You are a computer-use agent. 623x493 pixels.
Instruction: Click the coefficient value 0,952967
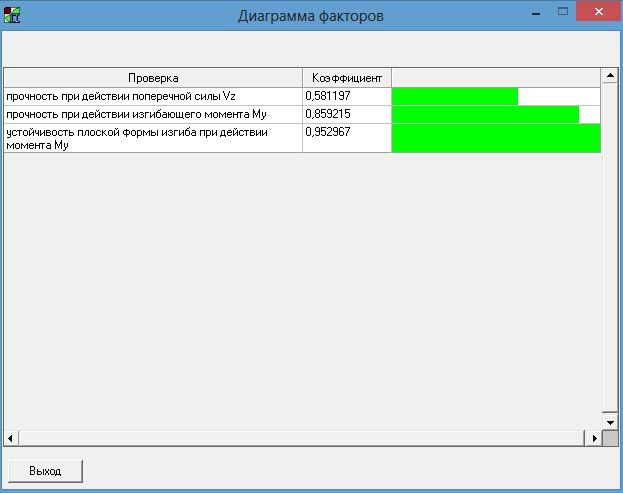point(327,132)
